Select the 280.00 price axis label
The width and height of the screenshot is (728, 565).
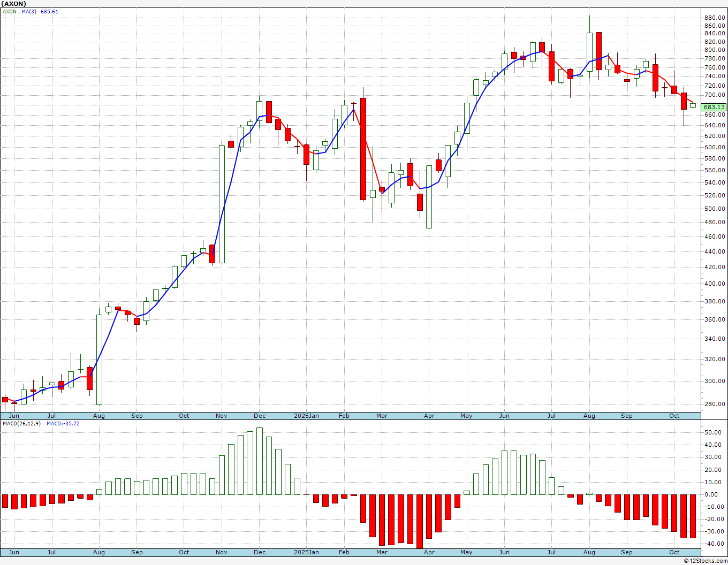click(715, 404)
